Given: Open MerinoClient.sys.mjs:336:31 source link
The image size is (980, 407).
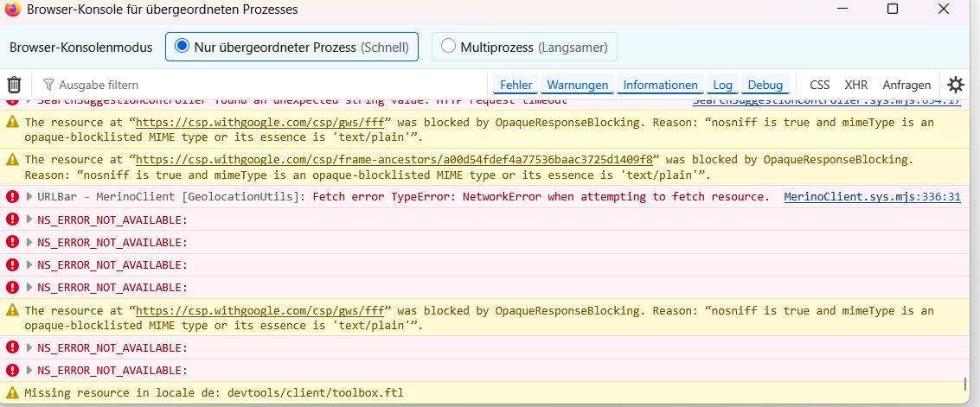Looking at the screenshot, I should pos(872,197).
